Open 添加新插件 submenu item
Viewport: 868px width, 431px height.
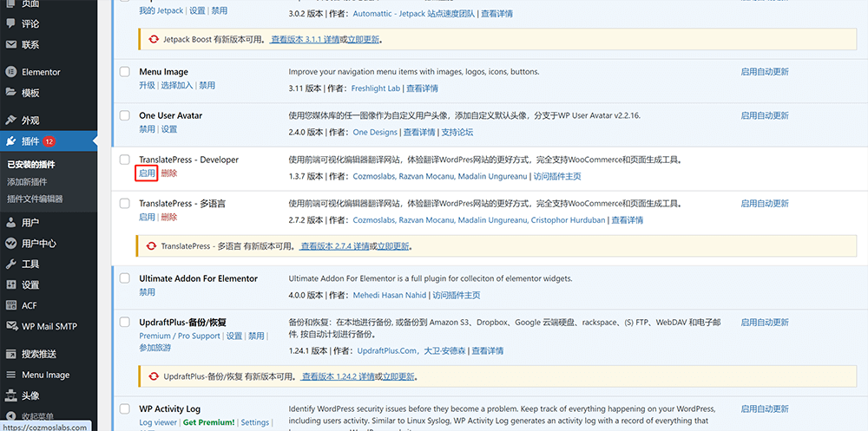point(27,181)
